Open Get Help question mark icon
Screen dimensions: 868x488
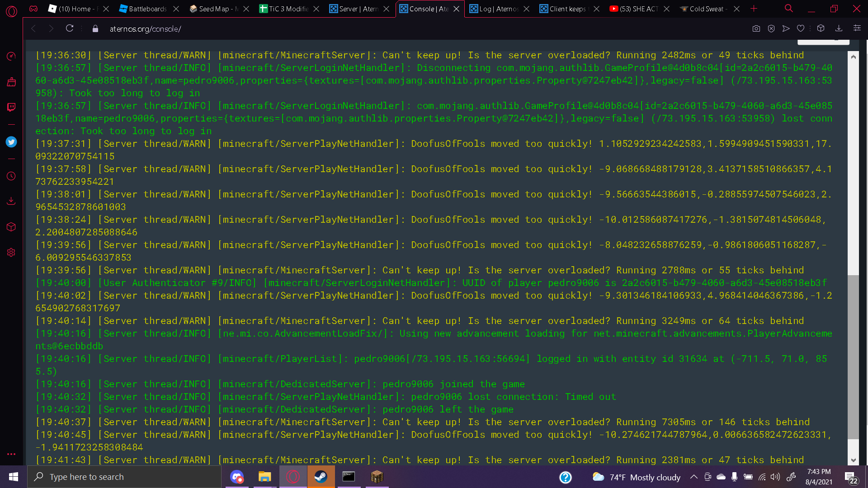pos(566,477)
